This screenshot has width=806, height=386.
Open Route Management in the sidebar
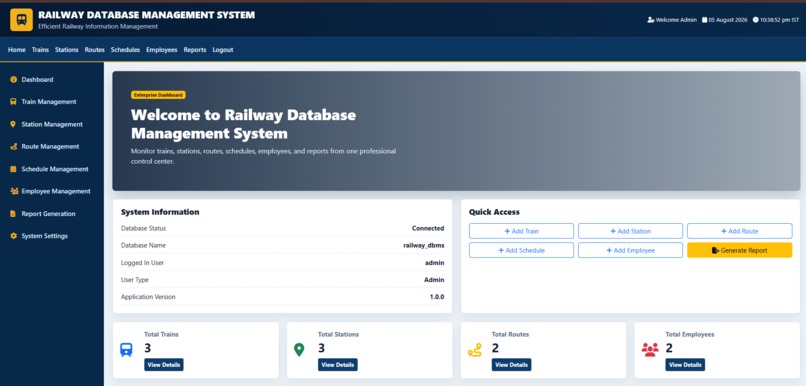click(50, 146)
